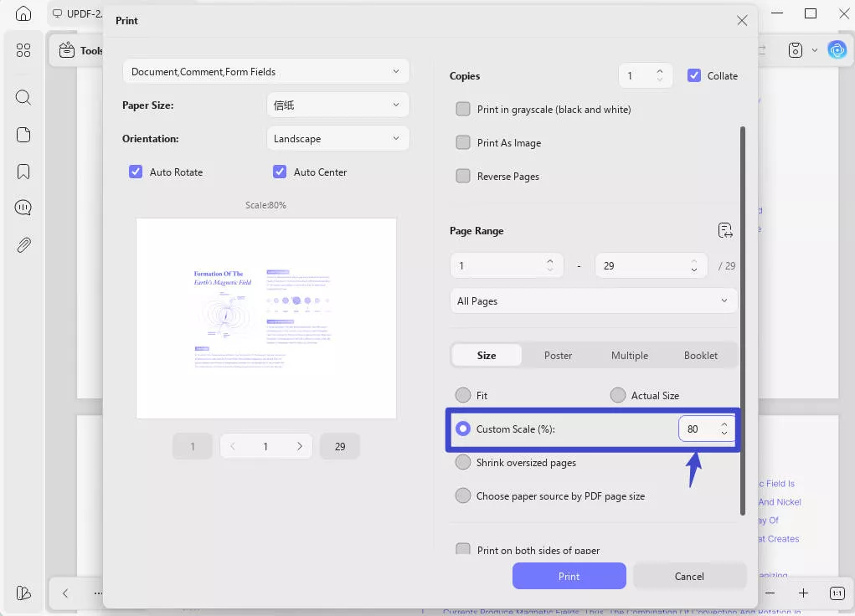The image size is (855, 616).
Task: Switch to the Poster tab
Action: (558, 355)
